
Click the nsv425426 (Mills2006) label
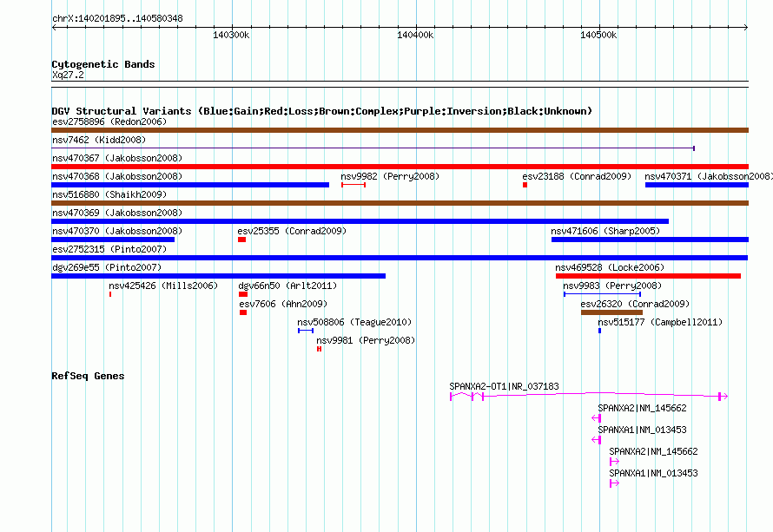(163, 286)
